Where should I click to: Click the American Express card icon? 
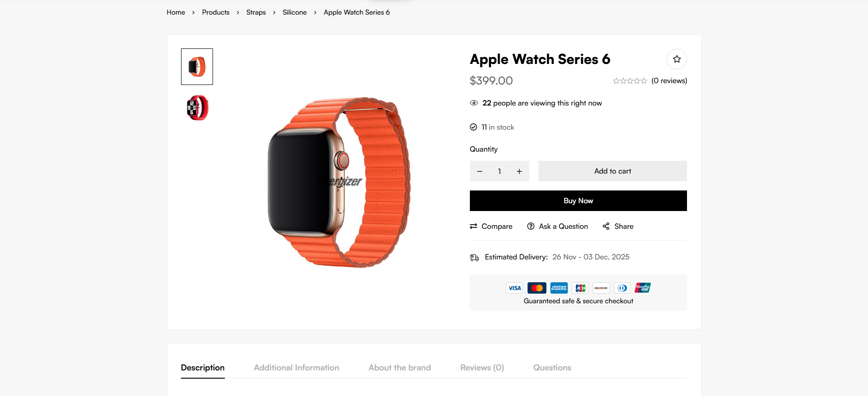click(x=559, y=288)
